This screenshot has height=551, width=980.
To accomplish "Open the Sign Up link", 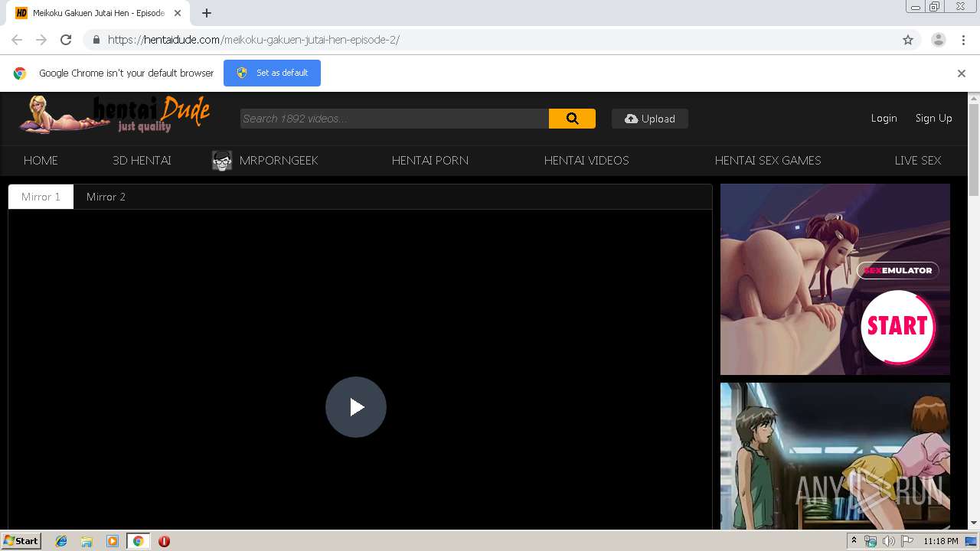I will click(x=933, y=118).
